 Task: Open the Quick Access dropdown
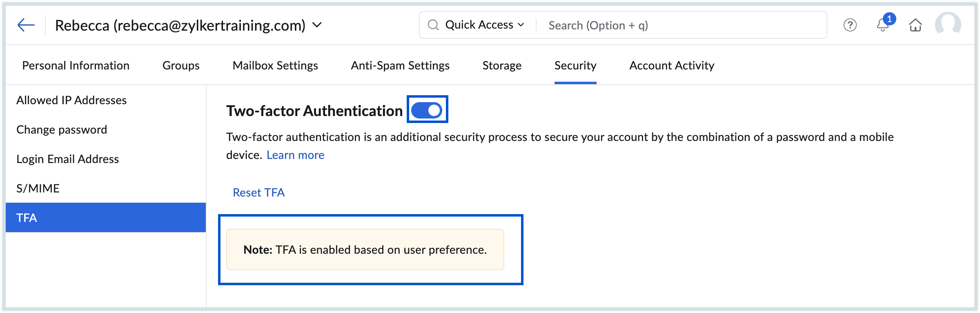[x=484, y=25]
